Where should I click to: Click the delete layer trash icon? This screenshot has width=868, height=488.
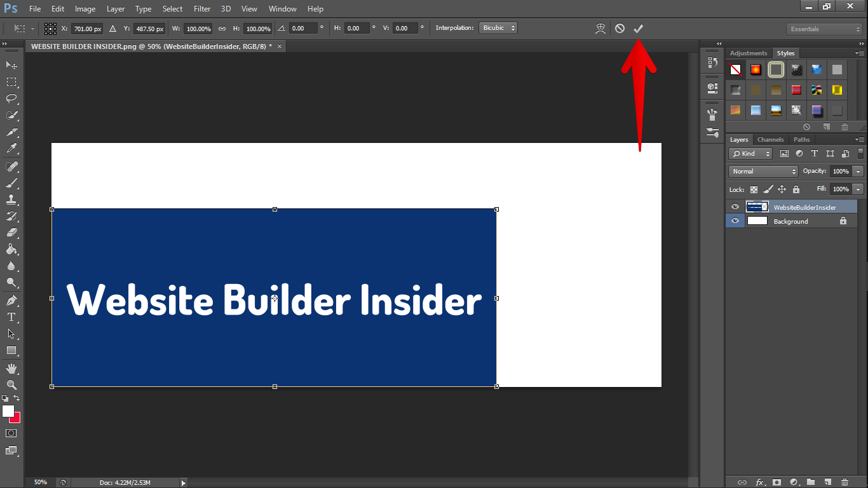[844, 482]
